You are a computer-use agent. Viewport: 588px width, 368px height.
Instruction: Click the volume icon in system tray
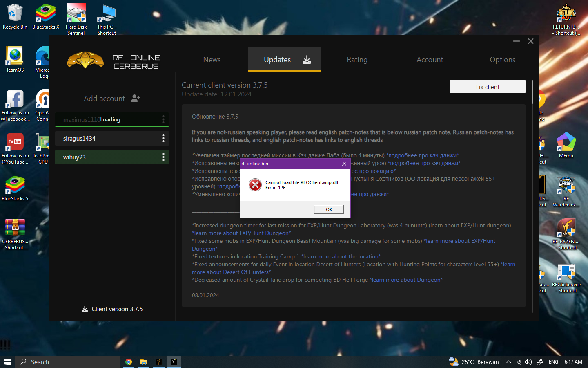pos(528,362)
